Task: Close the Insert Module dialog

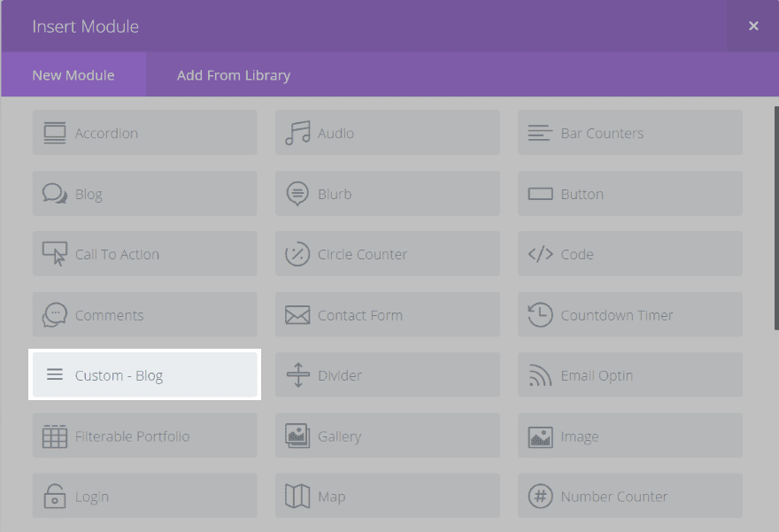Action: [x=753, y=27]
